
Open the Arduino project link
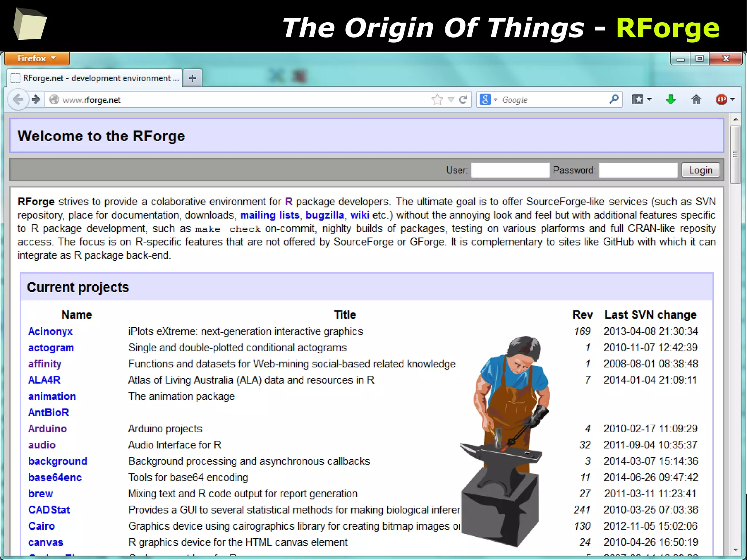click(x=47, y=428)
